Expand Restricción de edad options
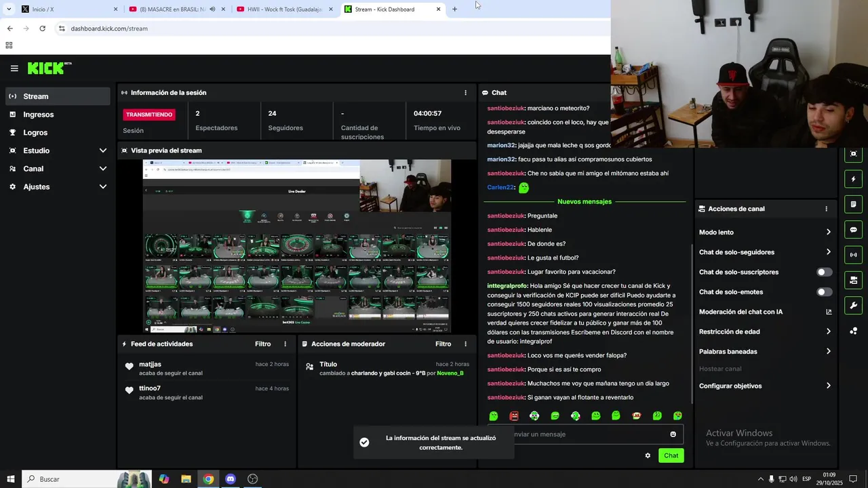 [x=765, y=331]
